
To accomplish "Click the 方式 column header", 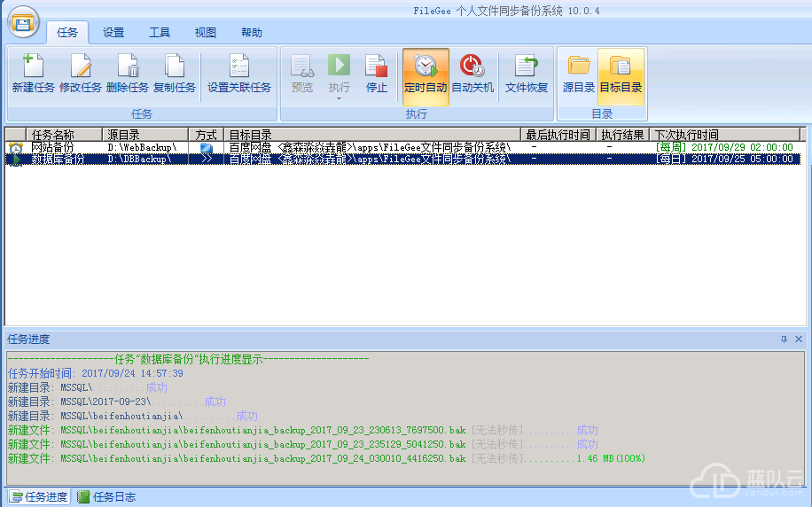I will click(x=206, y=135).
